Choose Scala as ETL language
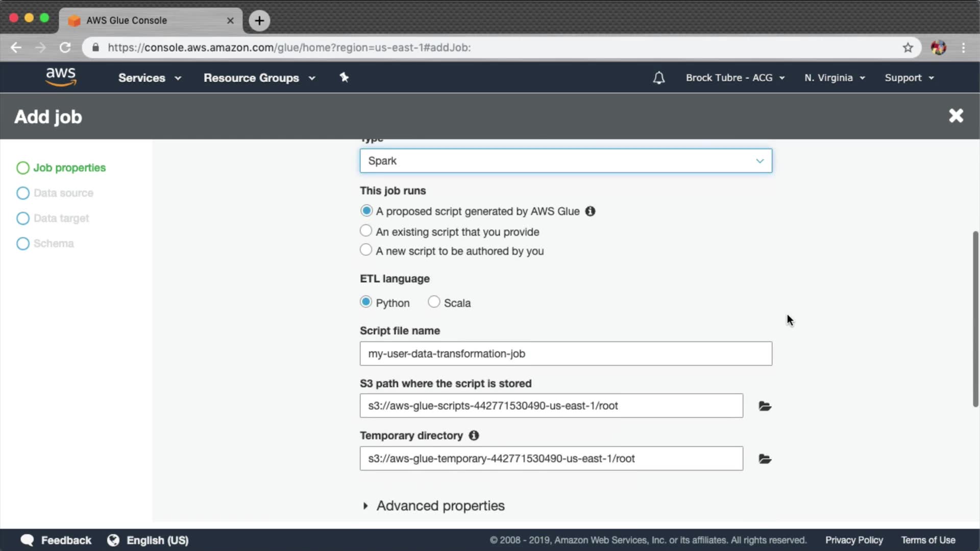Viewport: 980px width, 551px height. click(x=434, y=302)
